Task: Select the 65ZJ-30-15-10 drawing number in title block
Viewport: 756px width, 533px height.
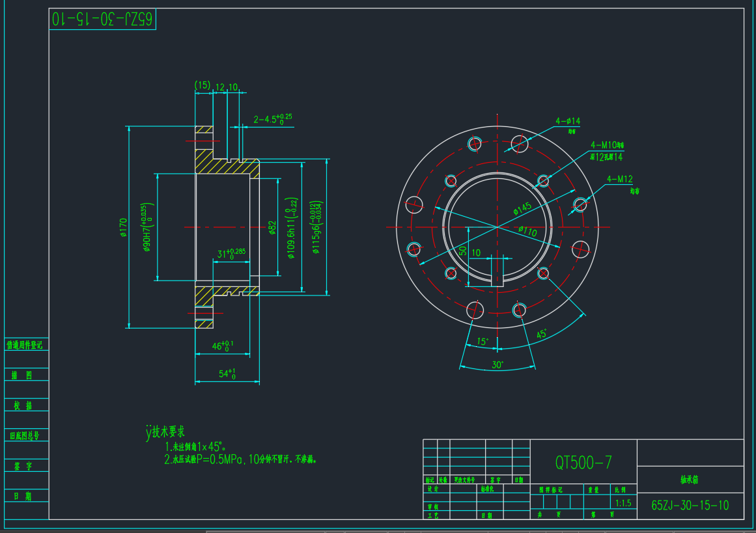Action: [690, 506]
